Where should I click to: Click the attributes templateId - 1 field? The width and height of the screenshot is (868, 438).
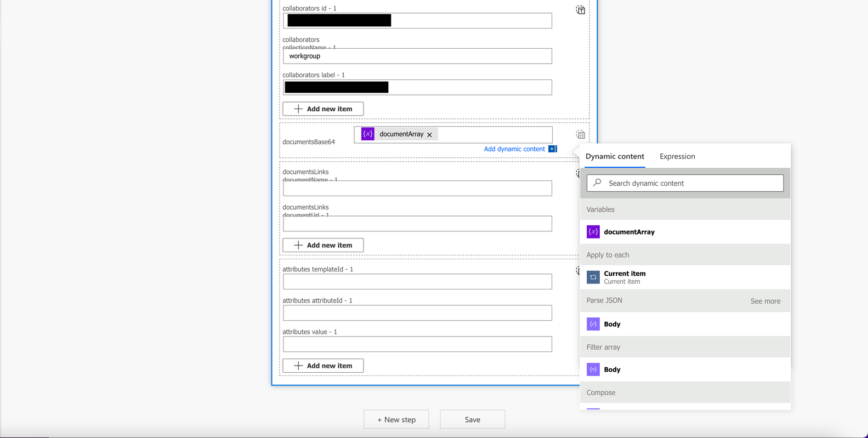(417, 282)
